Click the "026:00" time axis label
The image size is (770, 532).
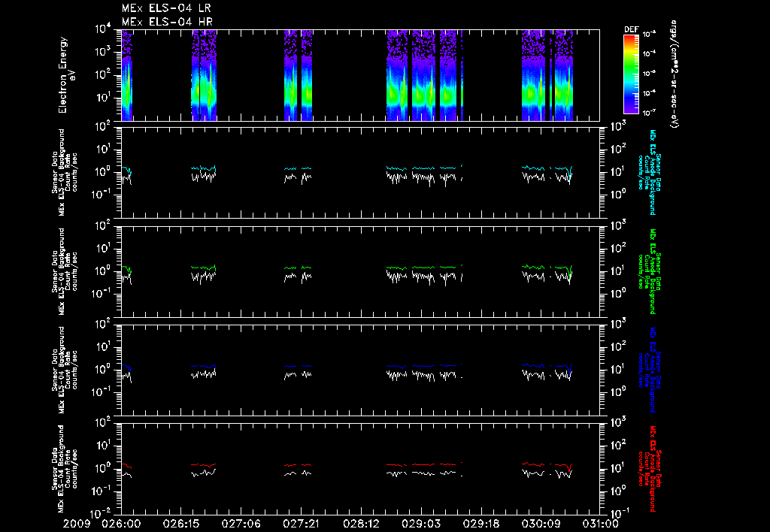(121, 524)
